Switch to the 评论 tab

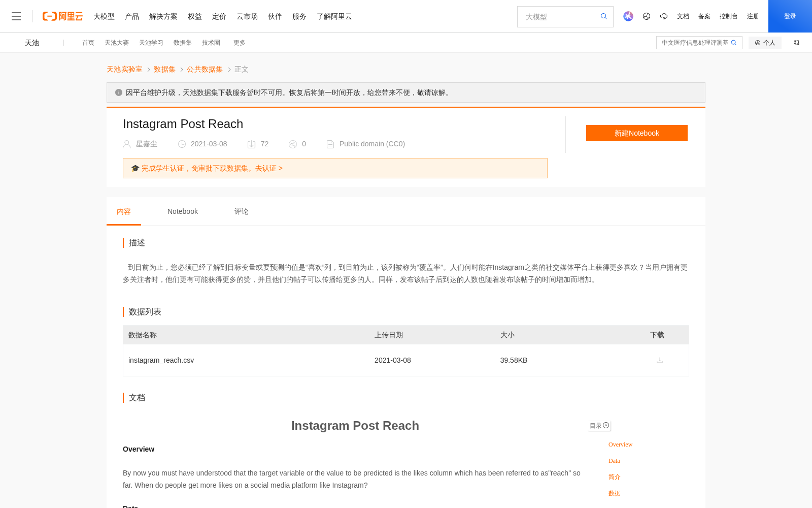tap(242, 211)
